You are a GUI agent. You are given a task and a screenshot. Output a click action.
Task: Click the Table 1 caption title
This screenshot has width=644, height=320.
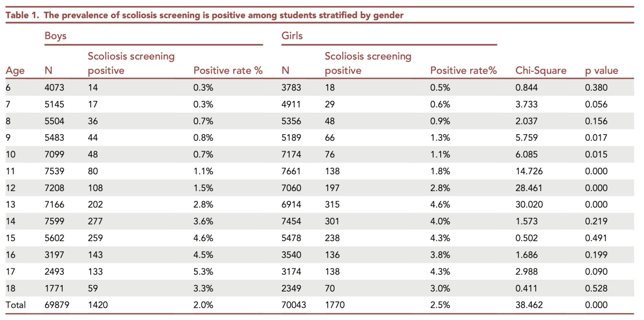[204, 15]
